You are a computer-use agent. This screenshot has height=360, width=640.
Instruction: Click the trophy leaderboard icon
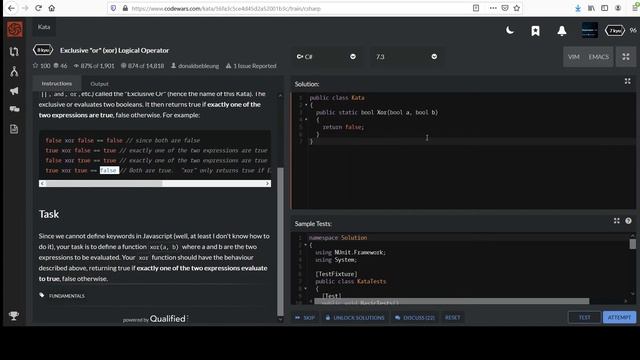coord(14,316)
